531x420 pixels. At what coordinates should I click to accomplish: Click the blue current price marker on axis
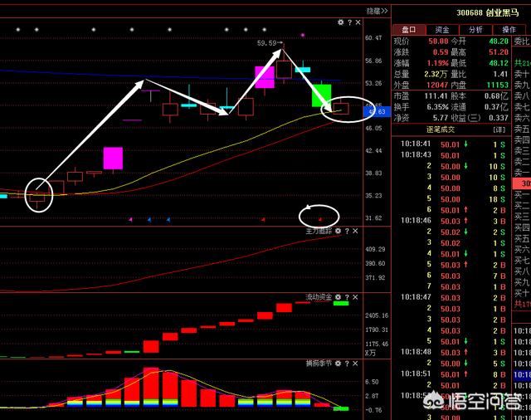point(379,111)
